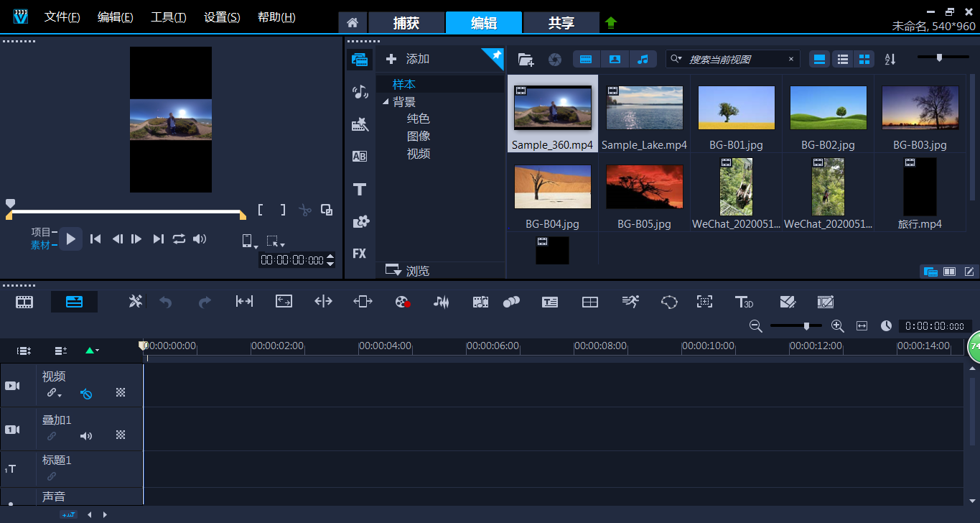Image resolution: width=980 pixels, height=523 pixels.
Task: Jump to the end of the clip
Action: (159, 239)
